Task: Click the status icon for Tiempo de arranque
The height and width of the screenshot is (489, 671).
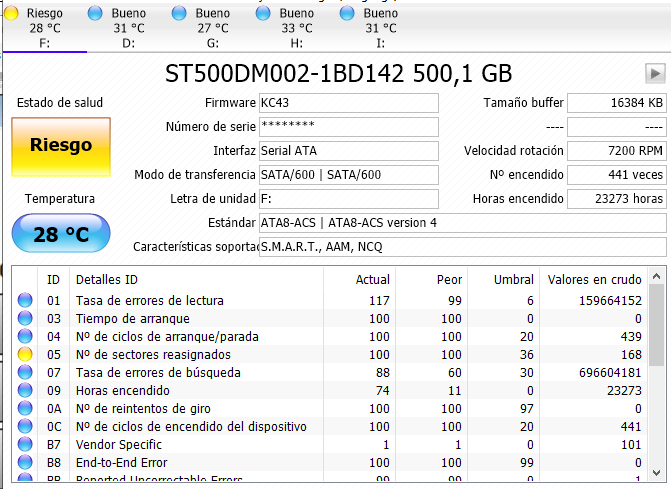Action: pos(26,319)
